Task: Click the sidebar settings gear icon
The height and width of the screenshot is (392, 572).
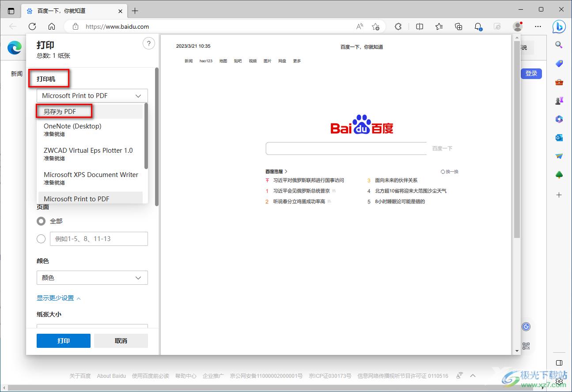Action: [x=559, y=381]
